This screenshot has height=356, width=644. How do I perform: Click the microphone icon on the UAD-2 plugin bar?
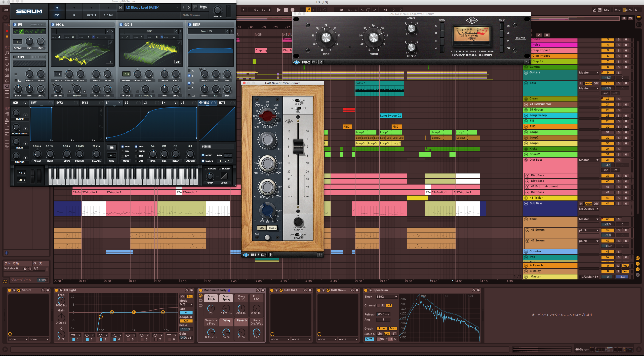coord(270,255)
